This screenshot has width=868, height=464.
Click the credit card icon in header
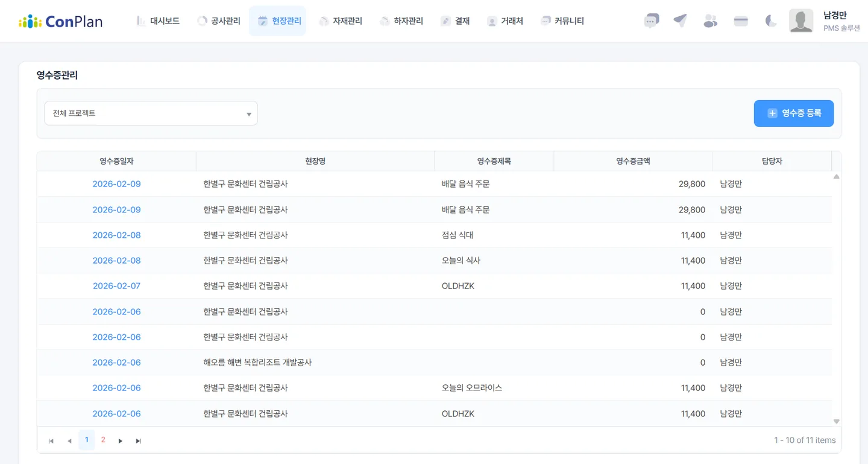coord(741,21)
